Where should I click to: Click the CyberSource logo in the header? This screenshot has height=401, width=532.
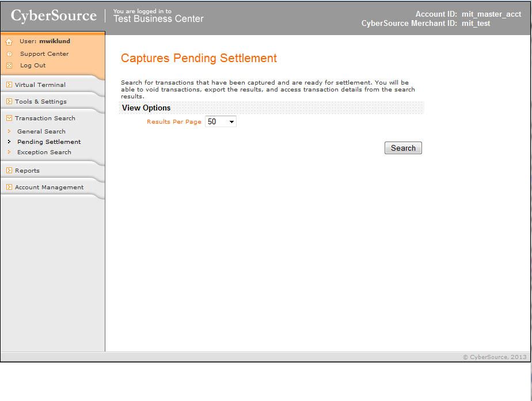54,16
